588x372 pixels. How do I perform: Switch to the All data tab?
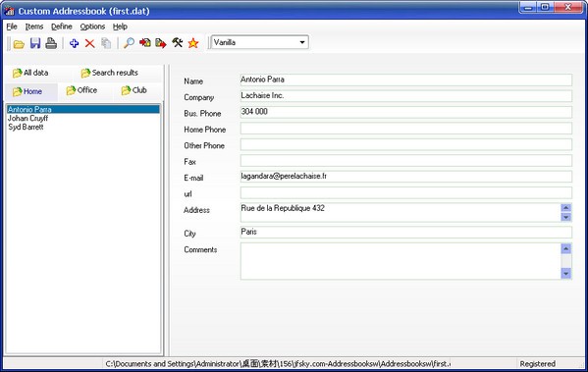click(x=30, y=73)
